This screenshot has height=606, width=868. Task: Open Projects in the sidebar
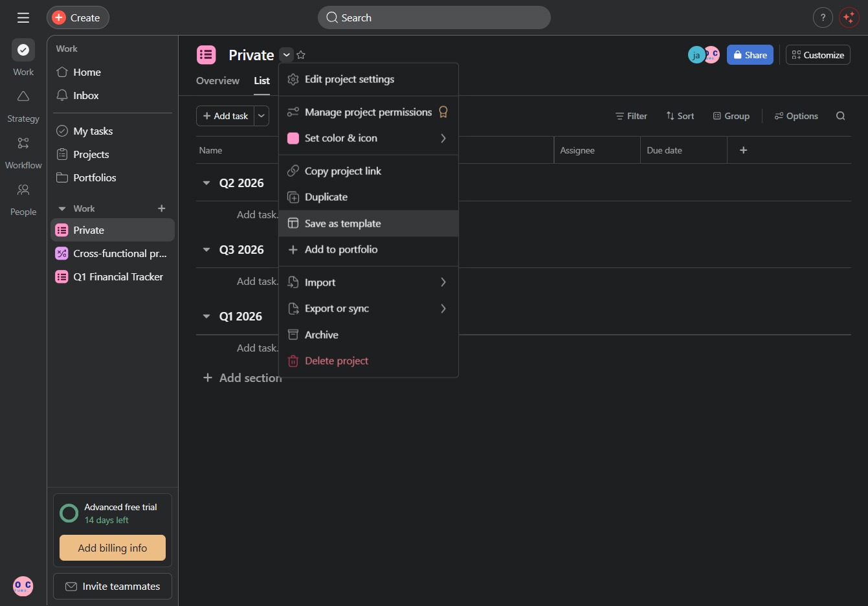tap(113, 155)
